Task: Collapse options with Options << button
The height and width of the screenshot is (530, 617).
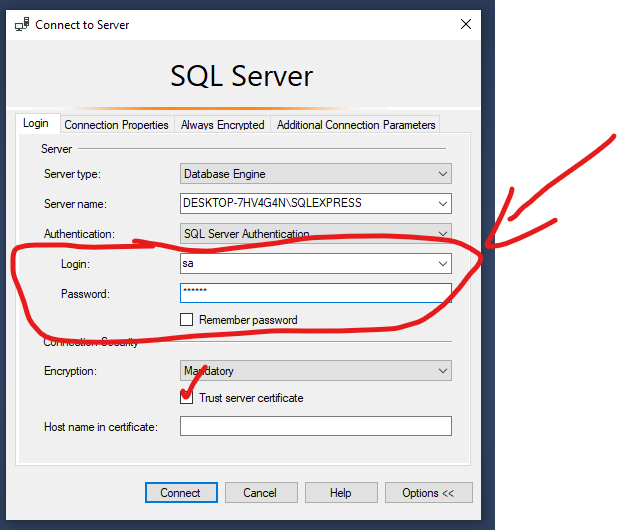Action: pos(428,493)
